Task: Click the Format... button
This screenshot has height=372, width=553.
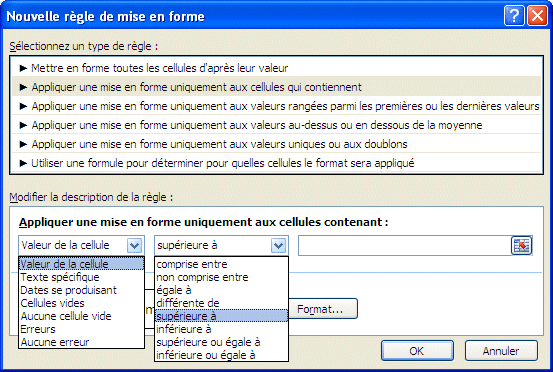Action: click(323, 309)
